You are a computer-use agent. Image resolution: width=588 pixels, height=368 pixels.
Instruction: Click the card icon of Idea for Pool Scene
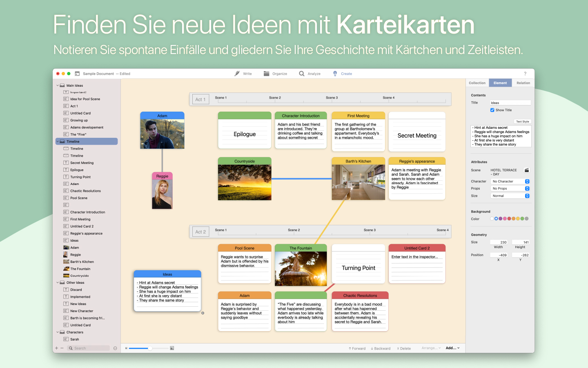66,99
